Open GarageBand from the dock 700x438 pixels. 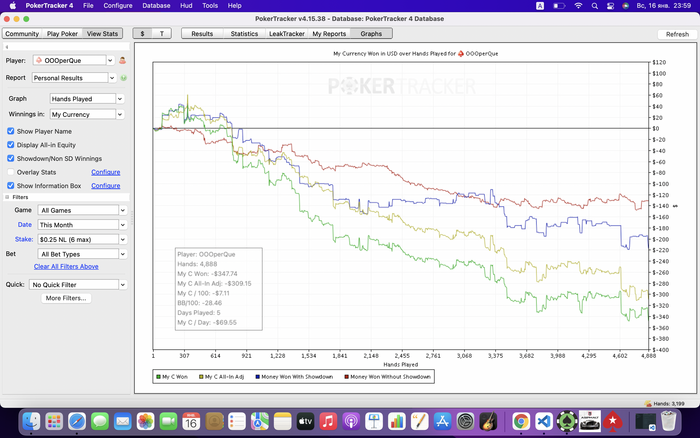[488, 421]
